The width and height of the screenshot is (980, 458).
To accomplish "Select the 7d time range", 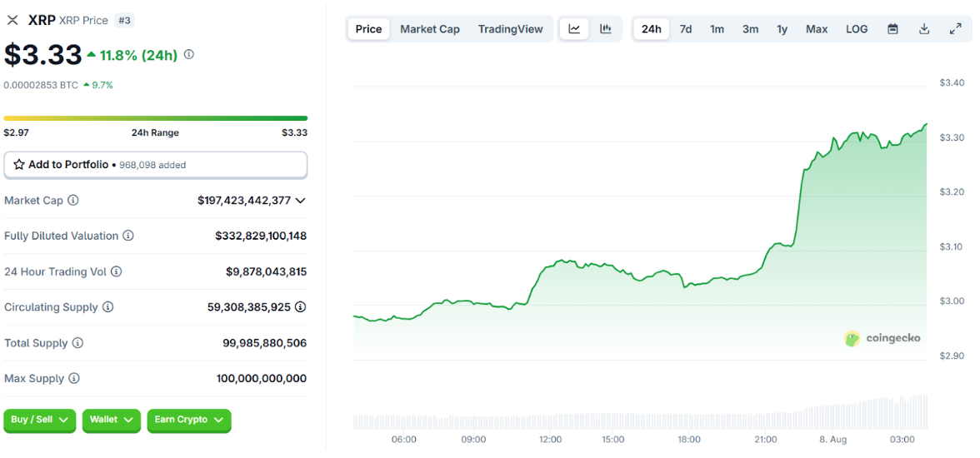I will 685,29.
